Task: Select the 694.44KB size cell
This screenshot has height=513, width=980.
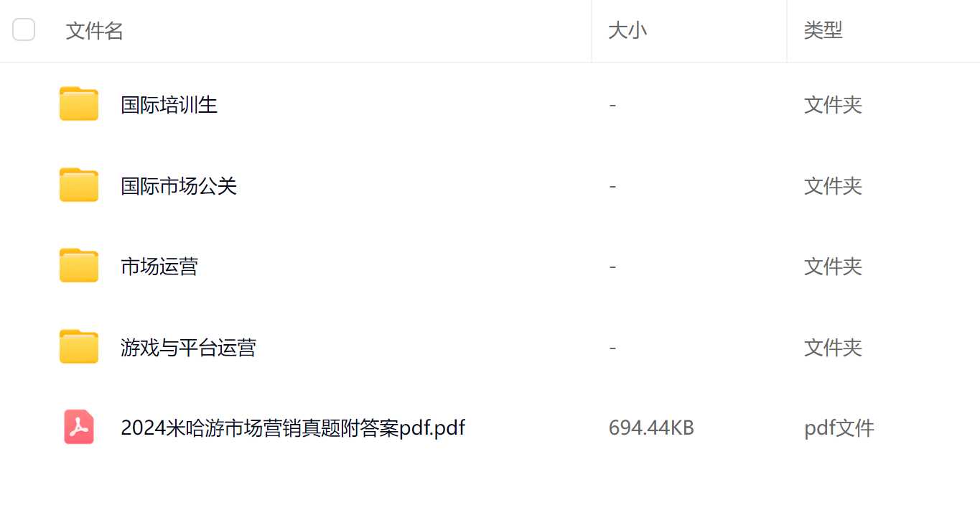Action: pyautogui.click(x=651, y=428)
